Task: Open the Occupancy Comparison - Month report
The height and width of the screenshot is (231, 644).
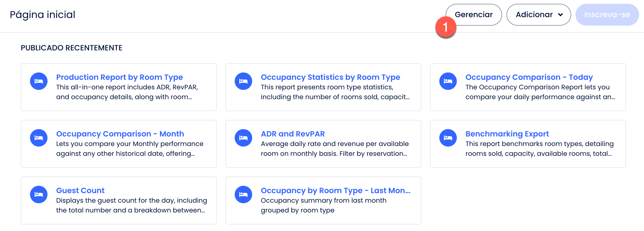Action: coord(120,134)
